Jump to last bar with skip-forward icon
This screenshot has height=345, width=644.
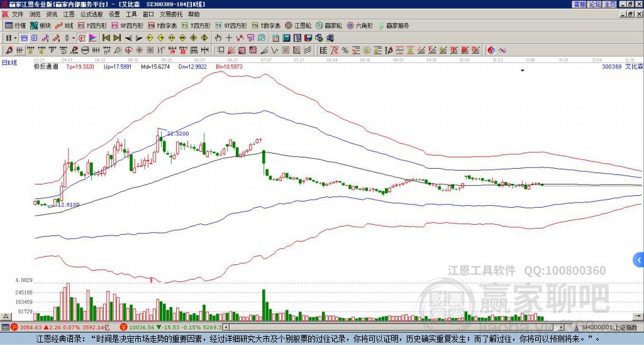(x=117, y=38)
